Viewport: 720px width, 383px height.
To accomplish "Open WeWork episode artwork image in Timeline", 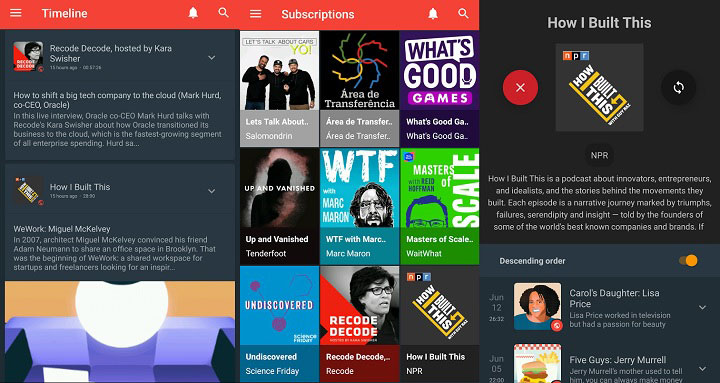I will (120, 332).
